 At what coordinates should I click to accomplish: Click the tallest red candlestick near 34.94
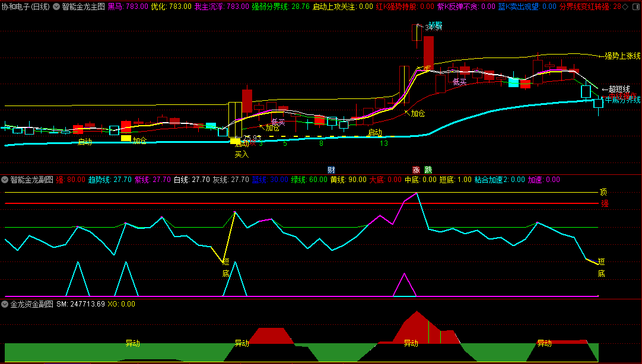[428, 53]
